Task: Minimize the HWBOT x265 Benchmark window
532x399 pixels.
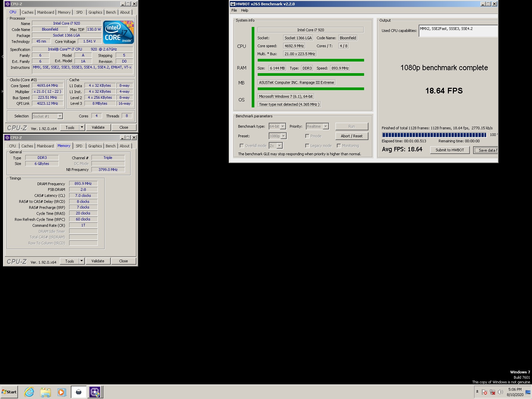Action: [483, 4]
